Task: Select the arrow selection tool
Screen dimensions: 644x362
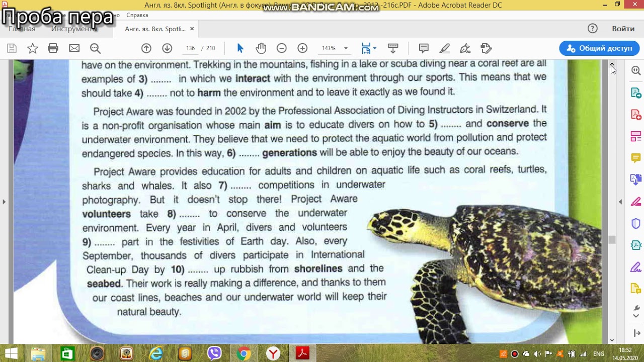Action: tap(240, 48)
